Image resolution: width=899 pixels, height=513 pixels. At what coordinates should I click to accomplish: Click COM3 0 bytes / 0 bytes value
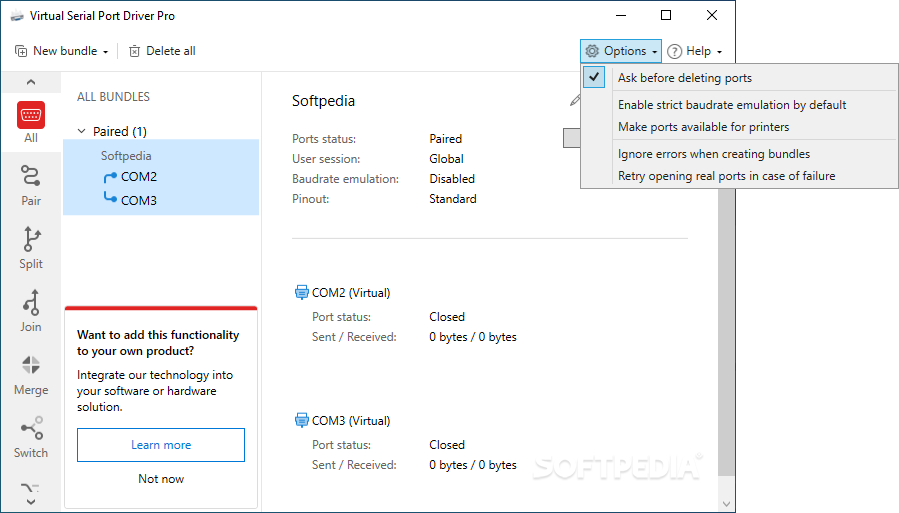[x=472, y=465]
